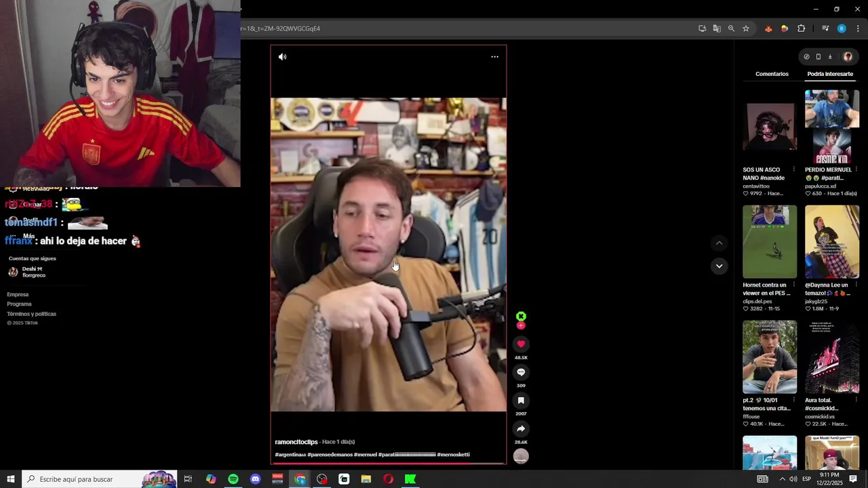Screen dimensions: 868x488
Task: Mute the TikTok video sound
Action: 282,57
